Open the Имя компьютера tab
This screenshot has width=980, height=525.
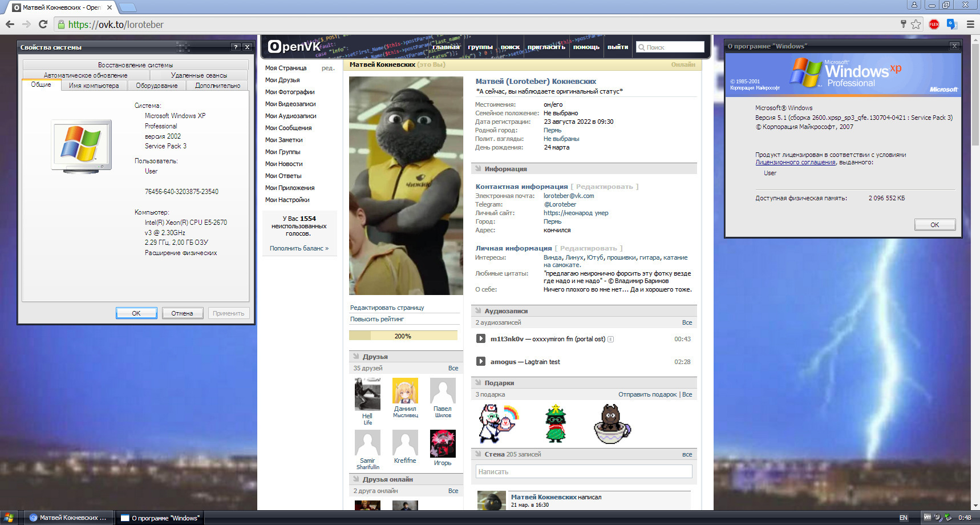pos(94,86)
